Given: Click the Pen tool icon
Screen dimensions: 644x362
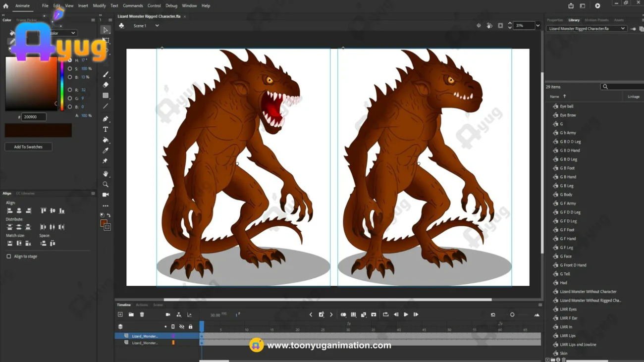Looking at the screenshot, I should [106, 119].
